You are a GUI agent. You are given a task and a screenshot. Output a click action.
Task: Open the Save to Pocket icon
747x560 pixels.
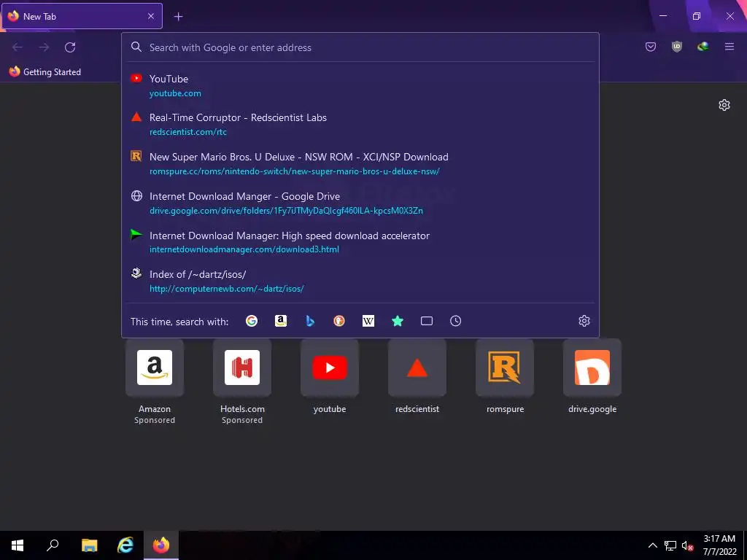click(x=651, y=47)
